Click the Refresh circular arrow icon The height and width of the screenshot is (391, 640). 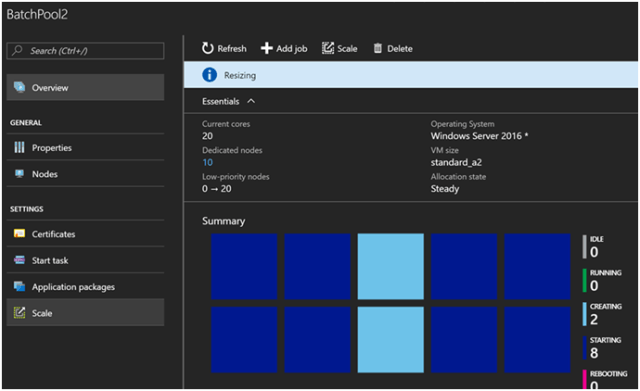click(x=207, y=48)
